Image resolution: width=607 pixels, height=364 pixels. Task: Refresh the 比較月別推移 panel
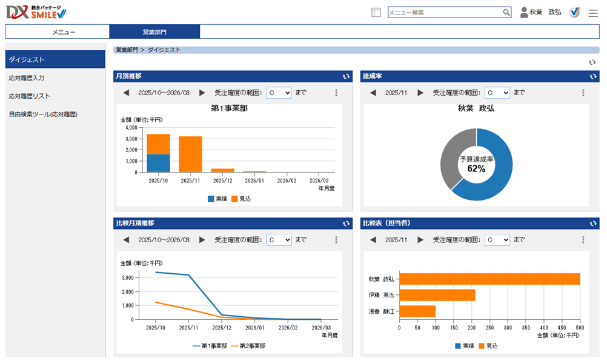tap(347, 223)
